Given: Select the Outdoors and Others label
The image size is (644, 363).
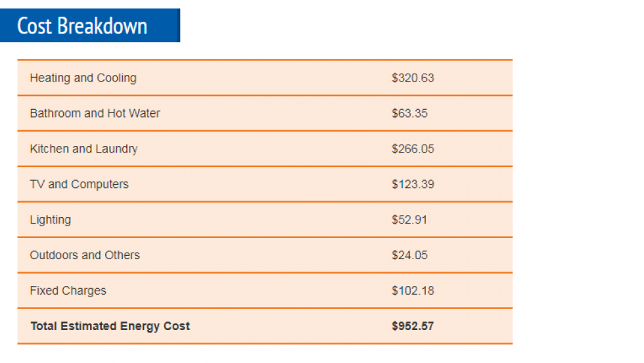Looking at the screenshot, I should click(x=85, y=255).
